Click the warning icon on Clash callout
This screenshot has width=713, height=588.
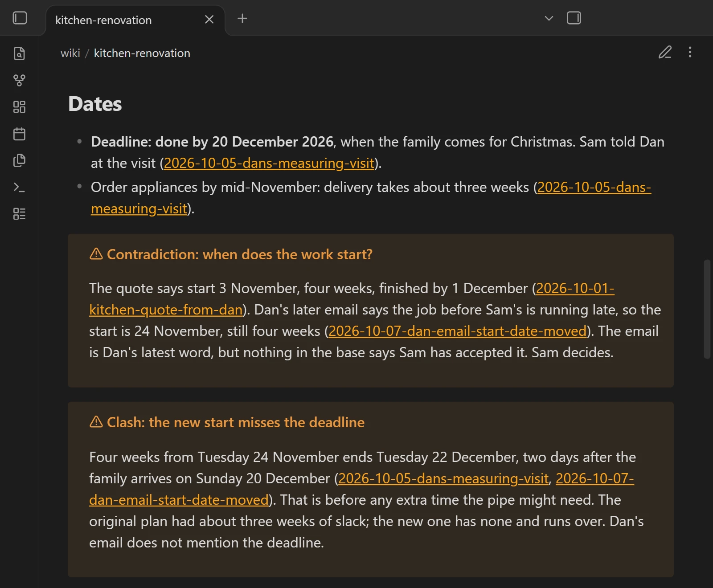[96, 422]
